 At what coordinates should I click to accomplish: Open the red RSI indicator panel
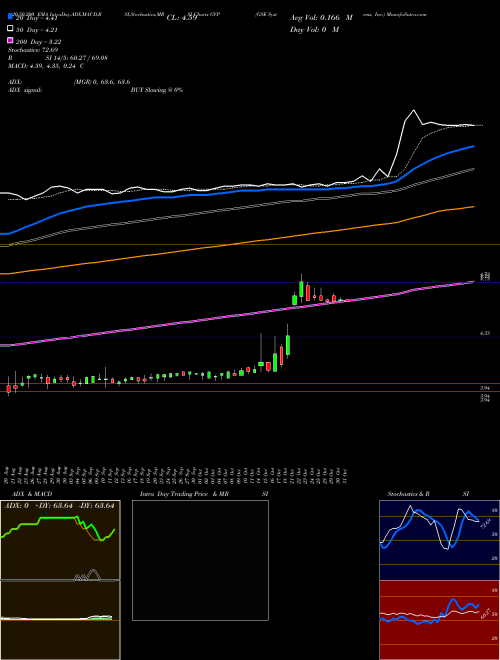click(440, 620)
